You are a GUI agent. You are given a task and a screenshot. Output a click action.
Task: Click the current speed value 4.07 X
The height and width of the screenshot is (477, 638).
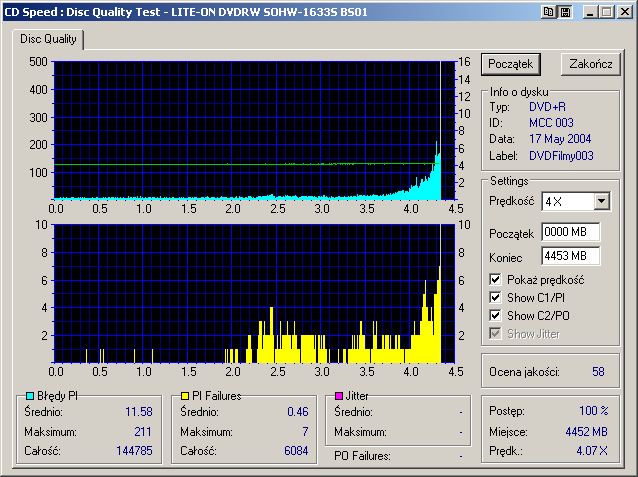pos(592,451)
